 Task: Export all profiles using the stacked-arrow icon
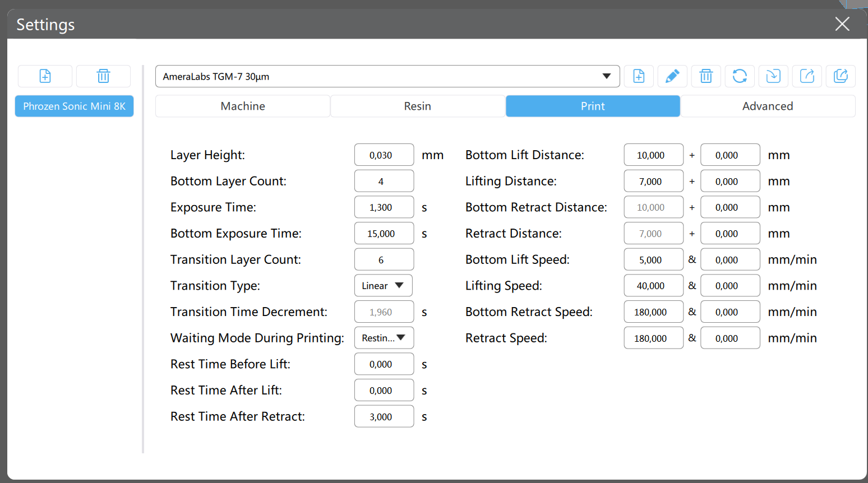pos(841,76)
